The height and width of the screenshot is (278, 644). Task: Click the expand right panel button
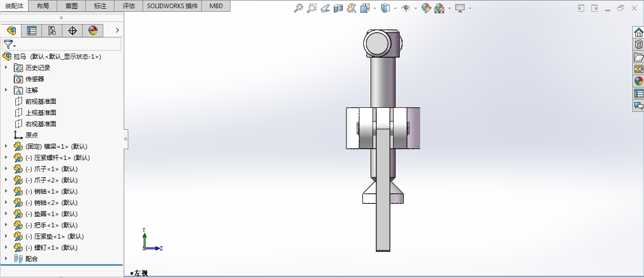click(x=594, y=8)
